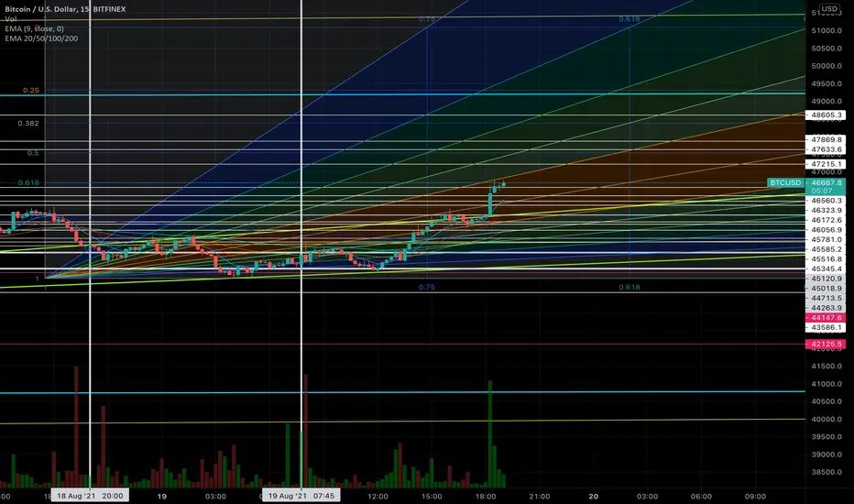
Task: Click the 0.382 Fibonacci level label
Action: click(28, 123)
